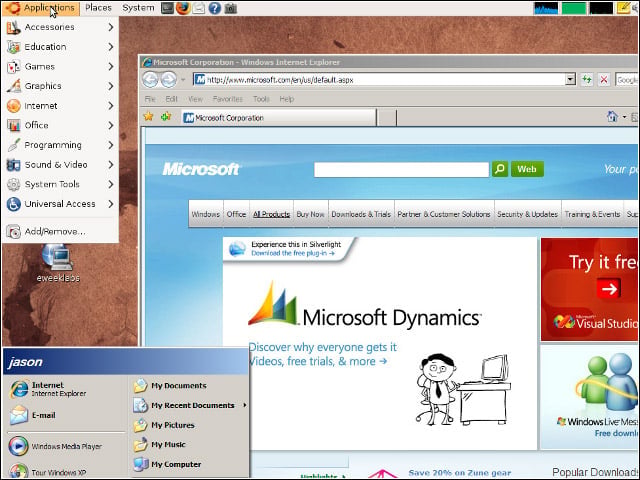Select the Microsoft Corporation tab
Viewport: 640px width, 480px height.
[x=279, y=118]
